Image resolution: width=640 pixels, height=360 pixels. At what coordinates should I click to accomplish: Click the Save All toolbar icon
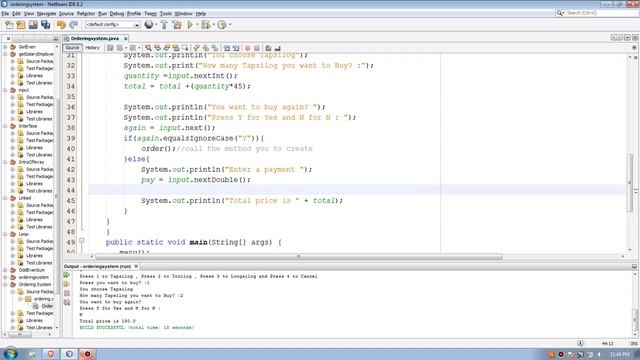[46, 25]
